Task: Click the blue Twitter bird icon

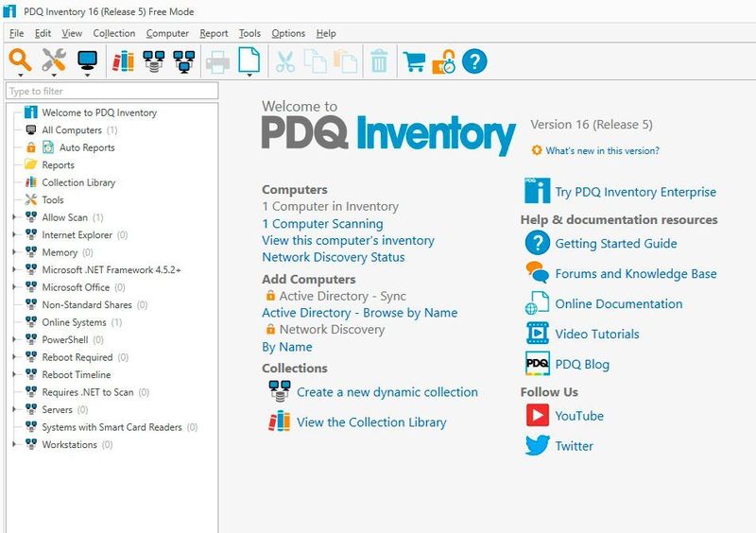Action: tap(538, 445)
